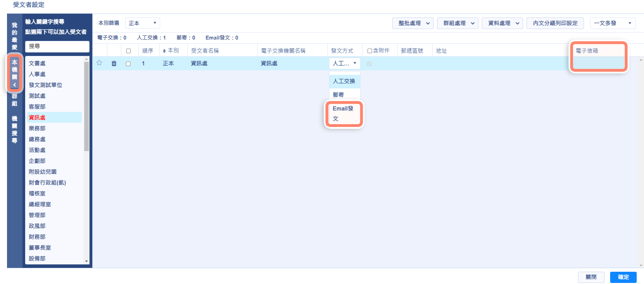Check the row 1 資訊處 checkbox
The height and width of the screenshot is (284, 644).
[128, 64]
